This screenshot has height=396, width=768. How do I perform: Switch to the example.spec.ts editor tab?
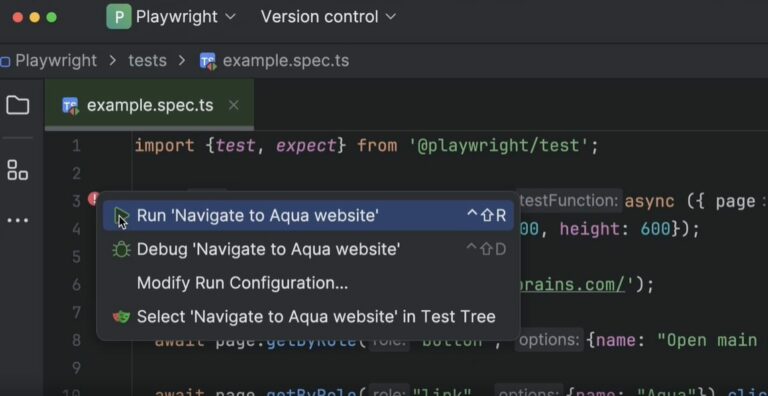pyautogui.click(x=149, y=105)
